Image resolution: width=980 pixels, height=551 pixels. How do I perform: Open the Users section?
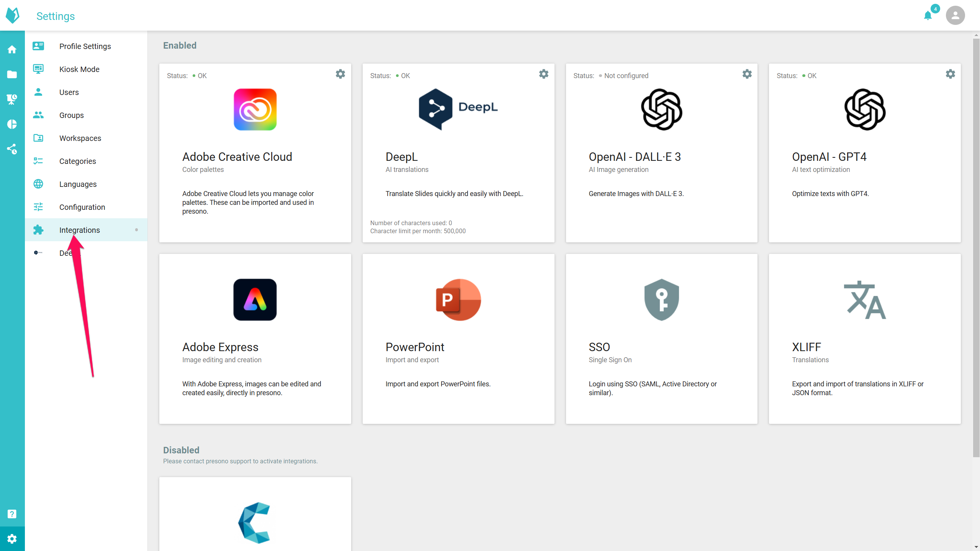click(x=86, y=92)
